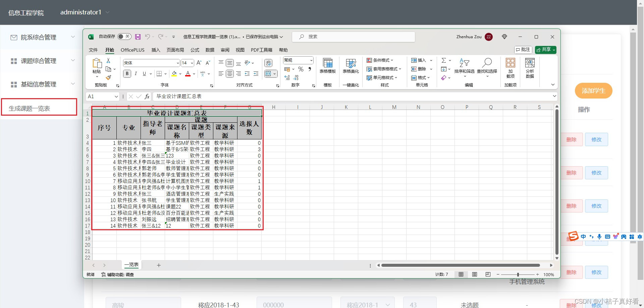Open Format as Table (套用表格格式) dropdown
This screenshot has width=644, height=308.
pyautogui.click(x=384, y=69)
